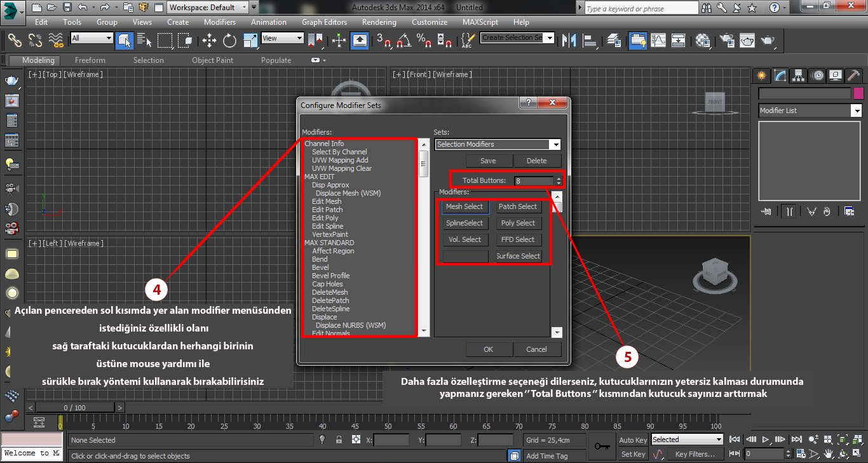Toggle Percent Snap icon

[424, 40]
